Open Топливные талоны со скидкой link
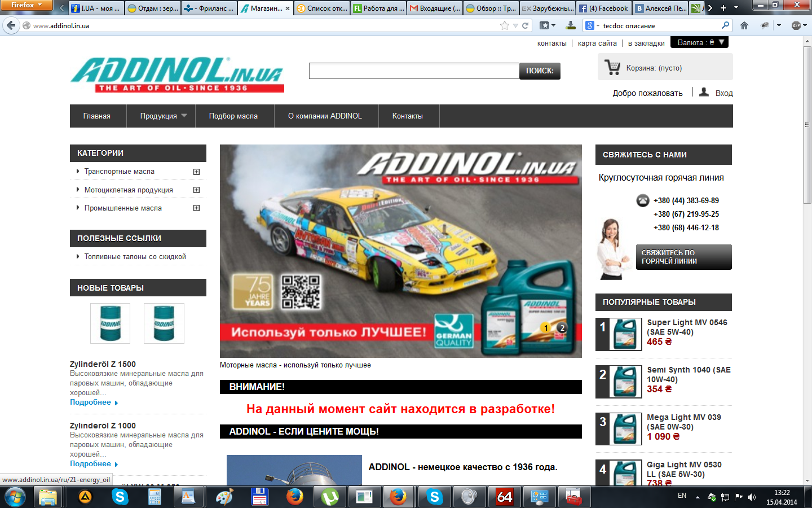The width and height of the screenshot is (812, 508). click(x=135, y=257)
